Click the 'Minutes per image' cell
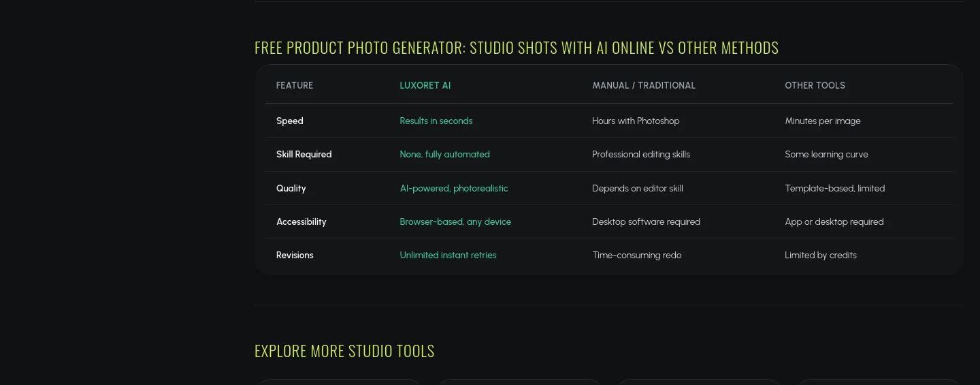 coord(823,121)
